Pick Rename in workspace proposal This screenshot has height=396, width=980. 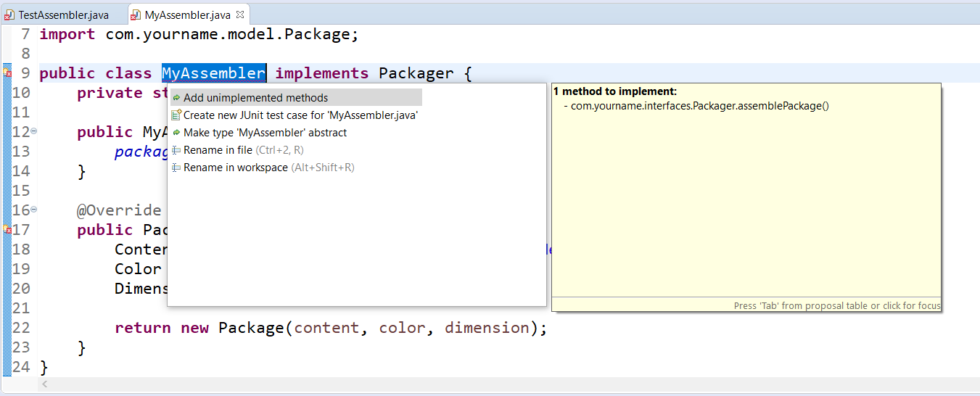(296, 168)
